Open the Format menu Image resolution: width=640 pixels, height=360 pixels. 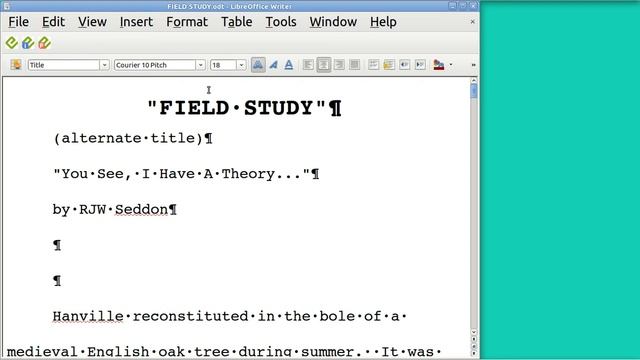pyautogui.click(x=187, y=22)
